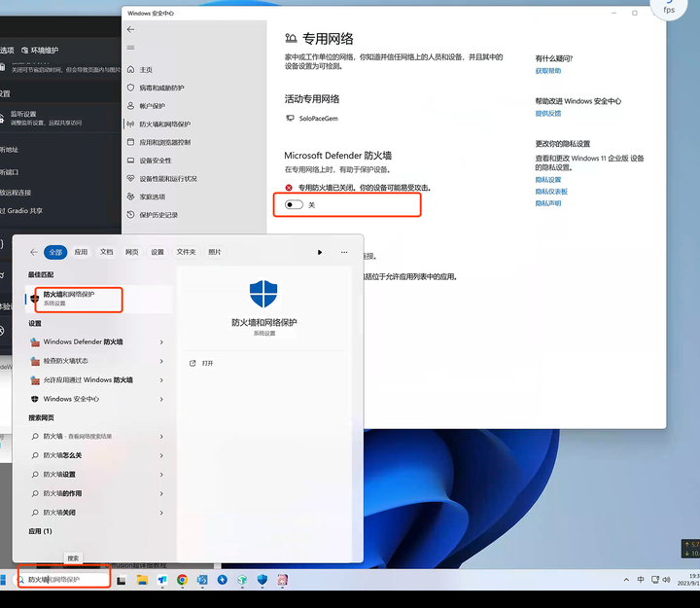Image resolution: width=700 pixels, height=608 pixels.
Task: Open the blue lightning circle taskbar app
Action: click(223, 580)
